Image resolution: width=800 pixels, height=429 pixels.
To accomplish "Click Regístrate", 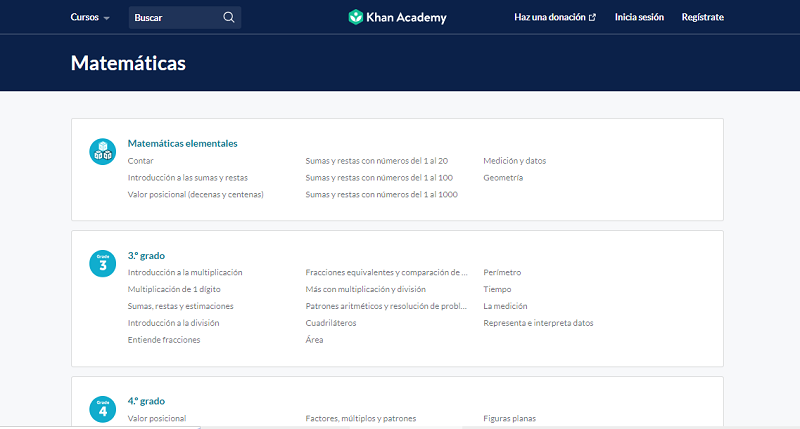I will coord(703,17).
